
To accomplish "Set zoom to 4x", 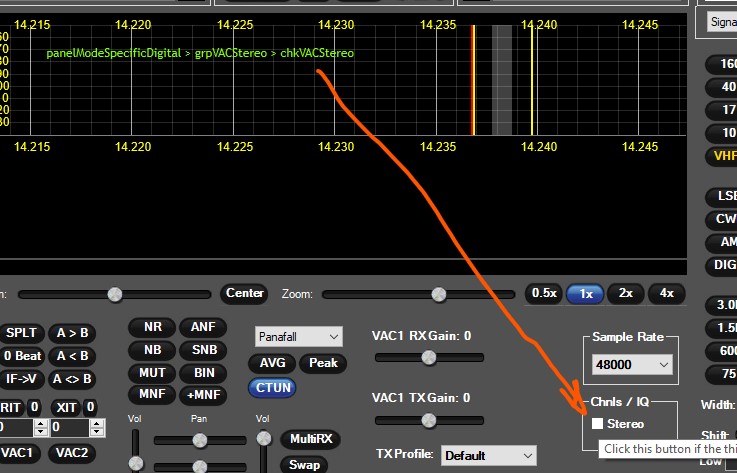I will [667, 294].
